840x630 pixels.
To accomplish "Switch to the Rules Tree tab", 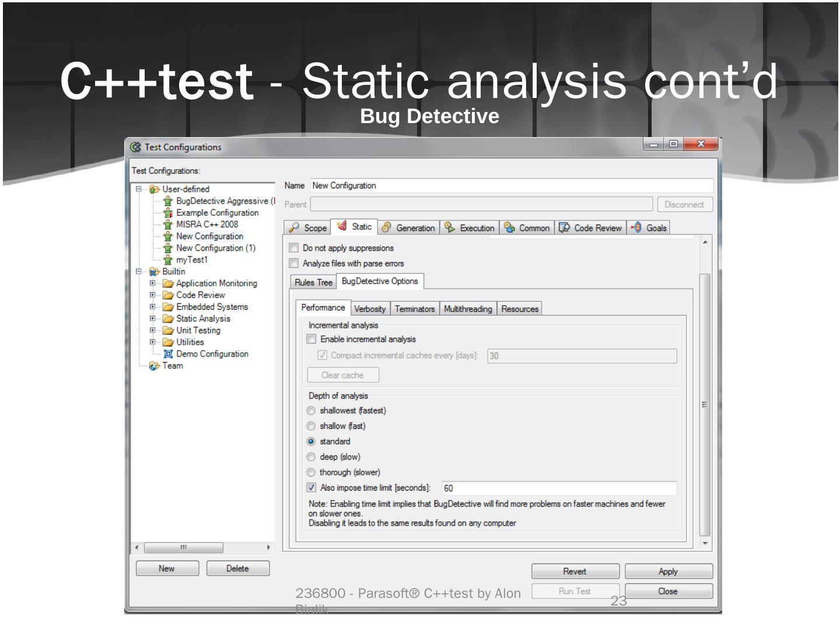I will (x=313, y=282).
